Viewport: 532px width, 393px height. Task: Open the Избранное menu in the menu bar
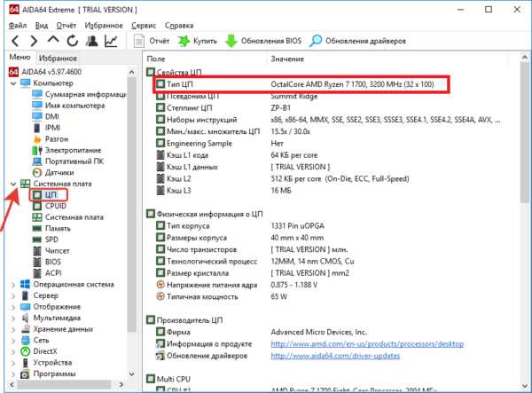pos(104,26)
